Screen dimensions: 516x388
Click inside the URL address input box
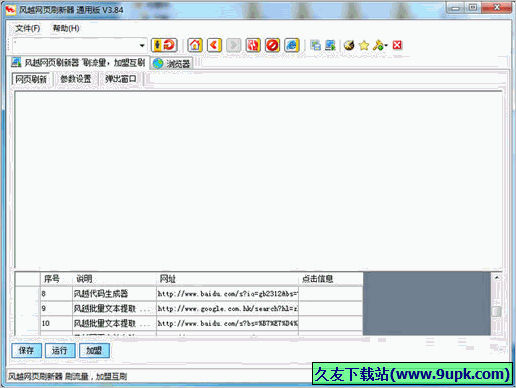[x=75, y=45]
